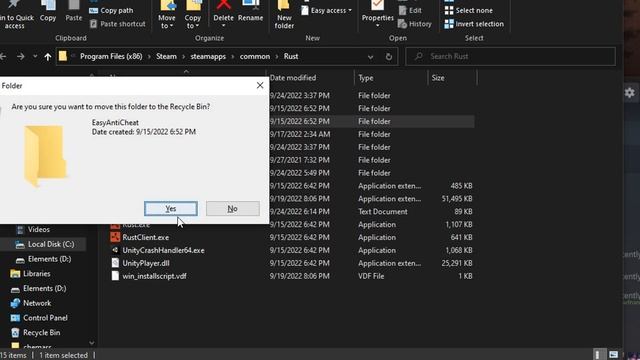Viewport: 640px width, 360px height.
Task: Click Program Files (x86) in breadcrumb
Action: pos(111,56)
